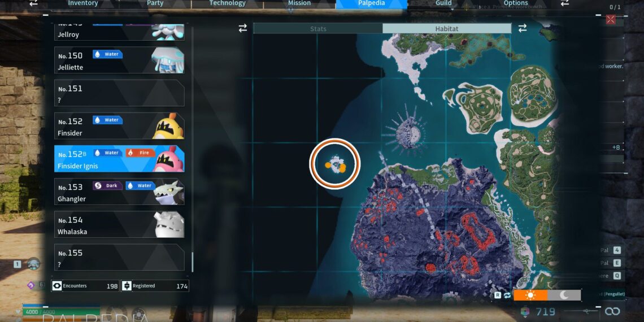Click swap arrows right of Habitat tab

(x=523, y=28)
